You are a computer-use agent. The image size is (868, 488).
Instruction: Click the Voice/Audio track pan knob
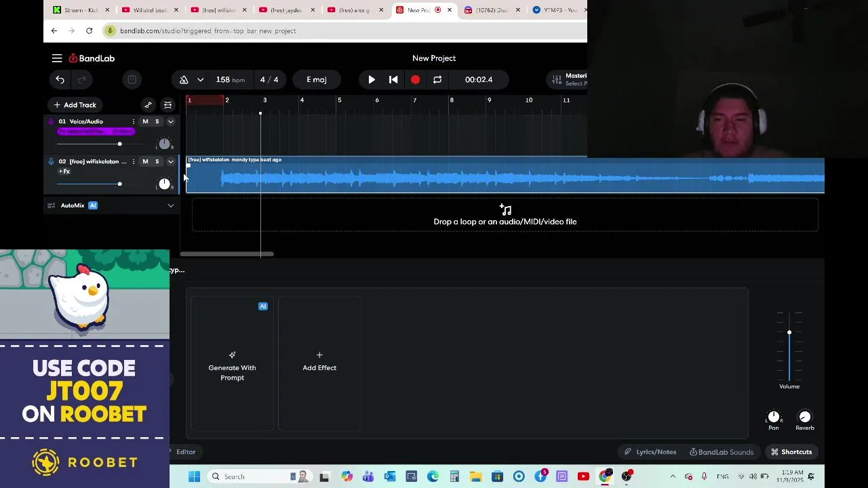tap(164, 144)
